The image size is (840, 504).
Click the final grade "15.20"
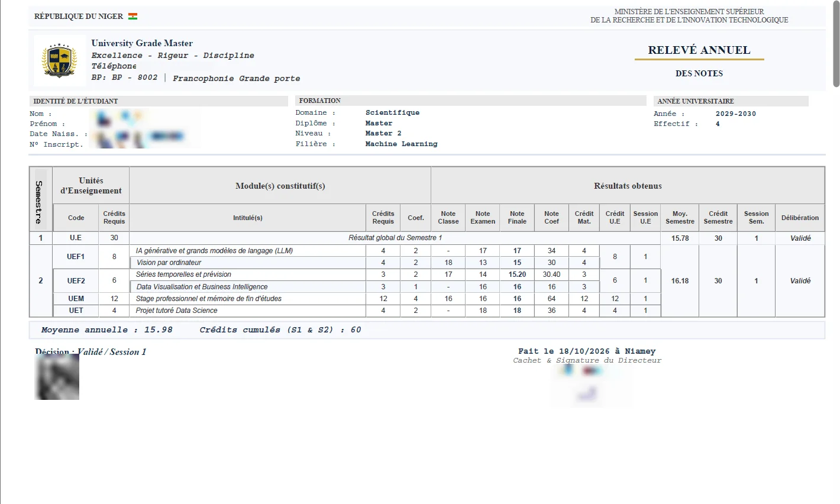point(517,274)
